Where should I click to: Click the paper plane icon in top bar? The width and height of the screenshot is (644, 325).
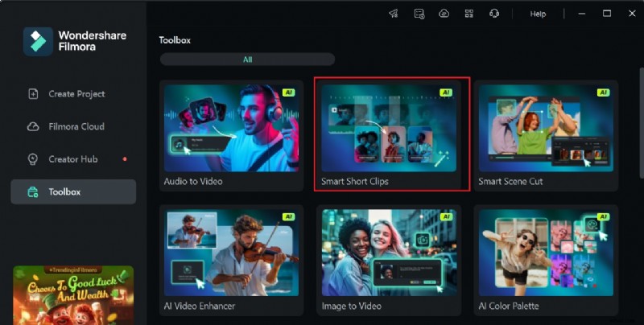[x=394, y=14]
